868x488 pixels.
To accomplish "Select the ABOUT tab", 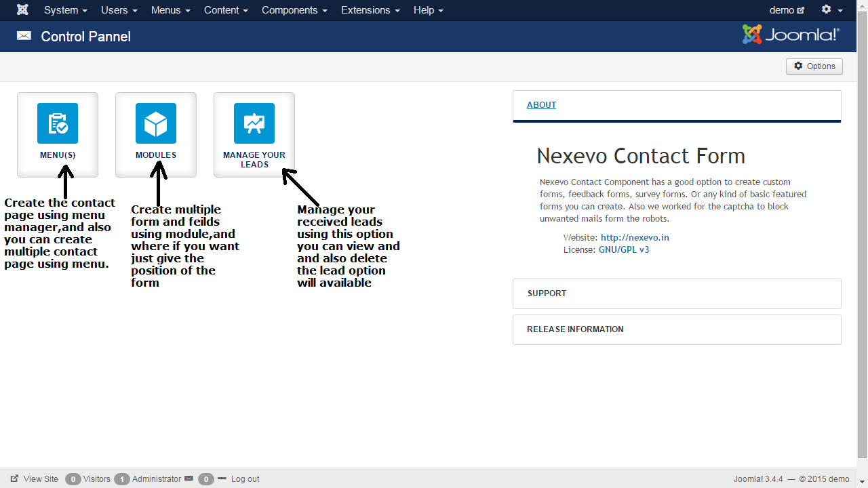I will (541, 105).
